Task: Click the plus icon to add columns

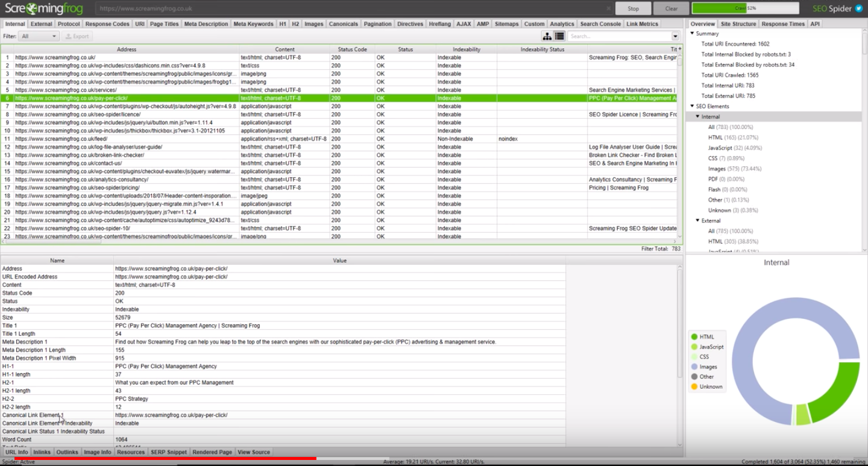Action: 680,49
